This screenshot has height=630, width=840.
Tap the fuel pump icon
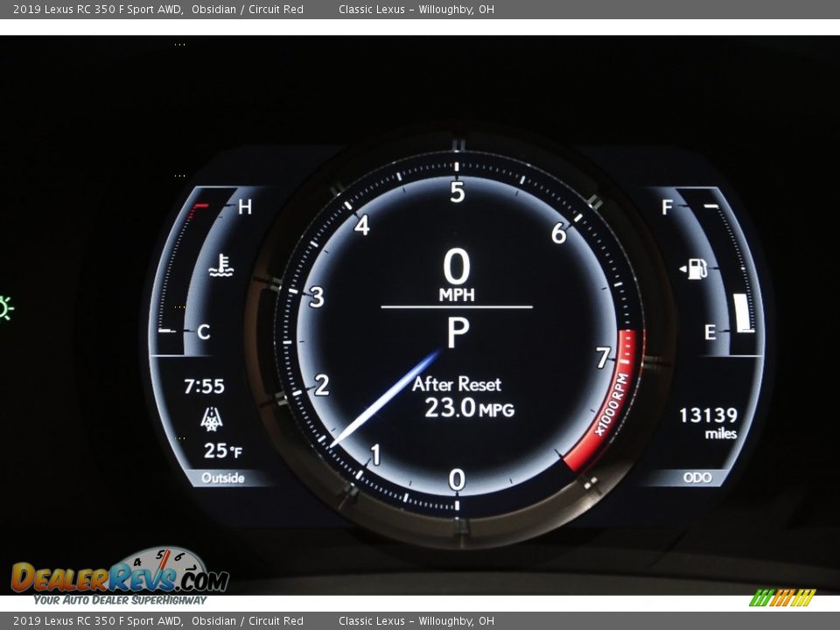coord(694,269)
